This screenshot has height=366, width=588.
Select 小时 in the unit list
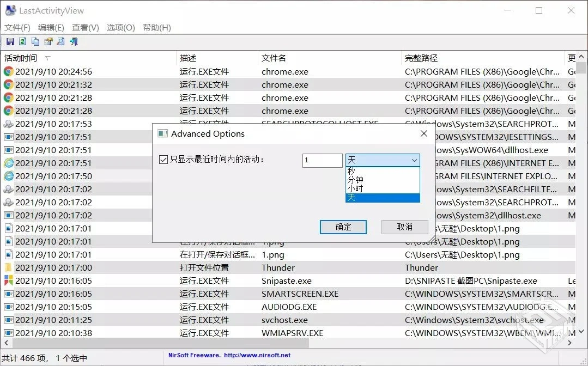tap(354, 189)
